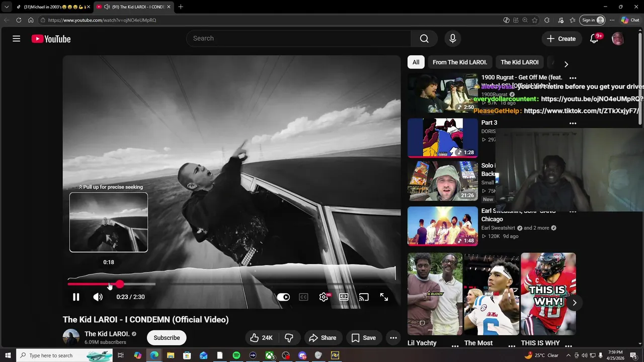Refresh the page
644x362 pixels.
coord(19,20)
